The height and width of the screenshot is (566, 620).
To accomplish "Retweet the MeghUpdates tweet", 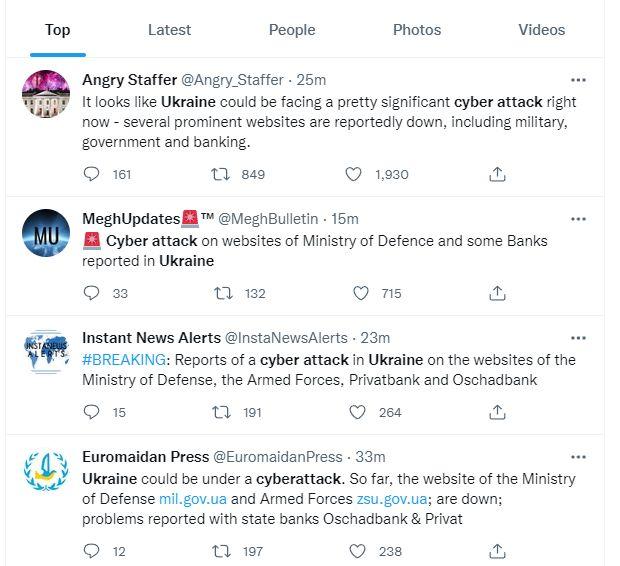I will [225, 293].
